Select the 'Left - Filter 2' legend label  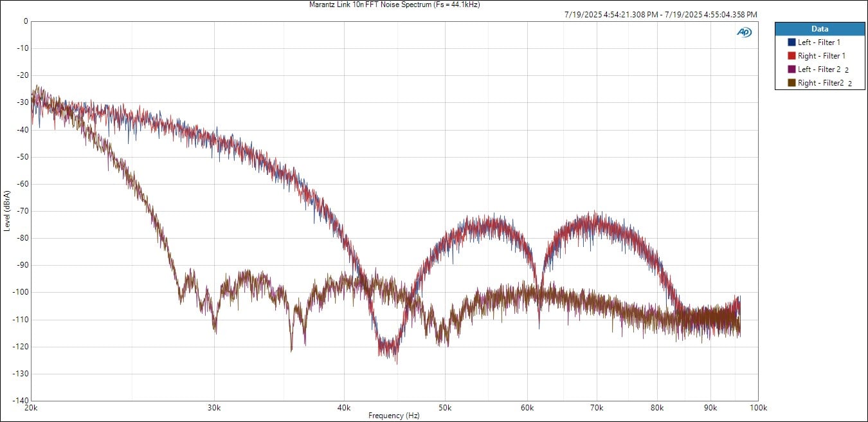(819, 69)
